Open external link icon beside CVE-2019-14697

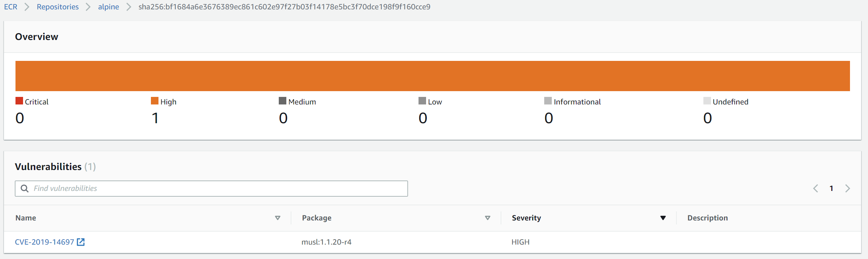[81, 242]
